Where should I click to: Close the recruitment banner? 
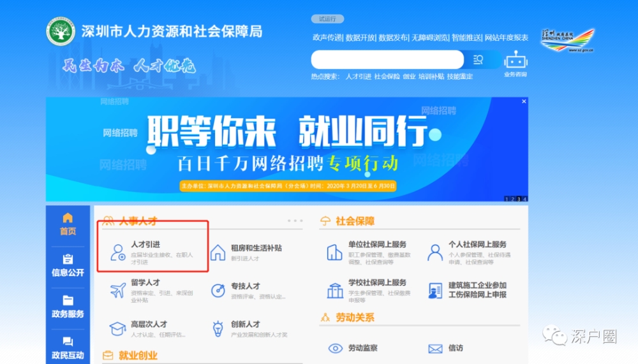[x=524, y=101]
